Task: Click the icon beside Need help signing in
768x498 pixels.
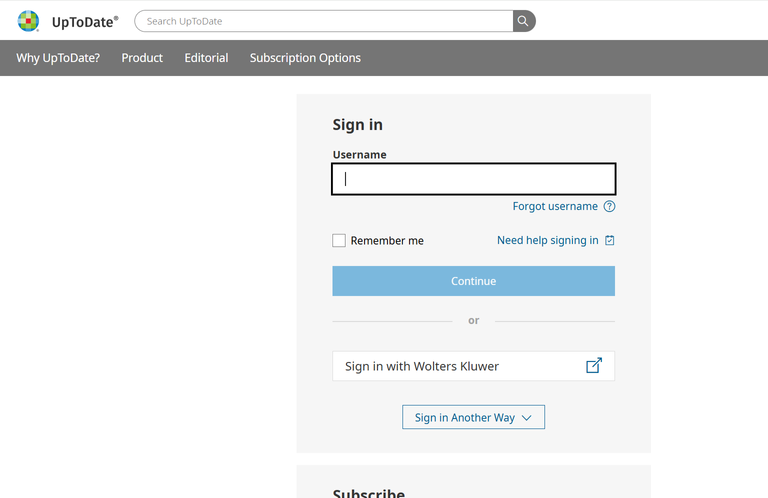Action: [x=610, y=240]
